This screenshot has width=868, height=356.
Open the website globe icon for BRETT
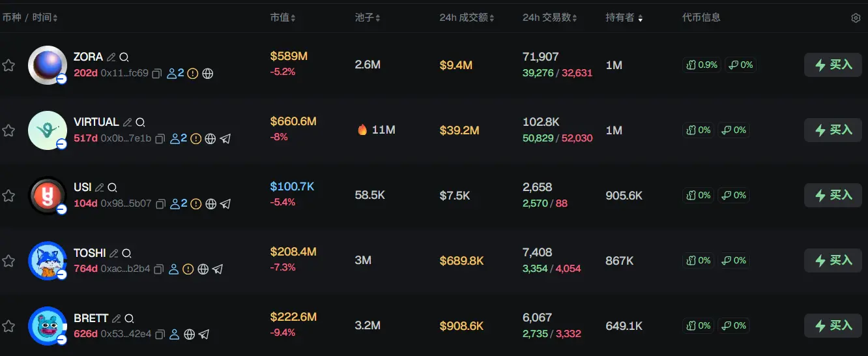coord(190,334)
